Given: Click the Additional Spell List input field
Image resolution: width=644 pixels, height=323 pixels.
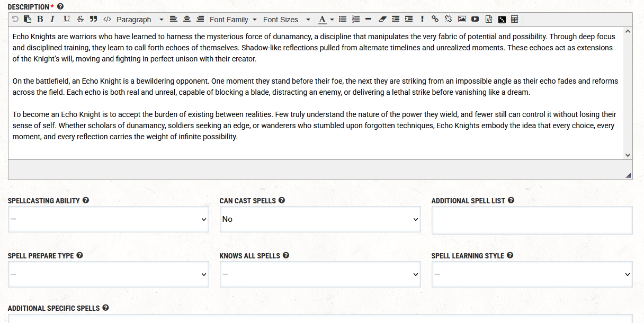Looking at the screenshot, I should (532, 220).
